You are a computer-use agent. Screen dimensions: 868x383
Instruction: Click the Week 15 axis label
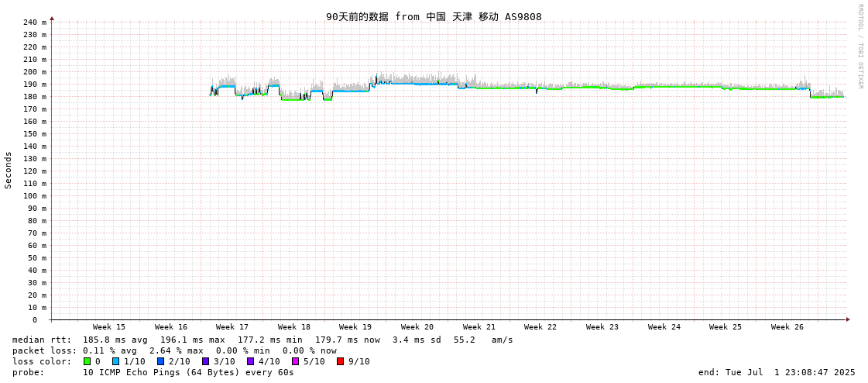pyautogui.click(x=109, y=327)
